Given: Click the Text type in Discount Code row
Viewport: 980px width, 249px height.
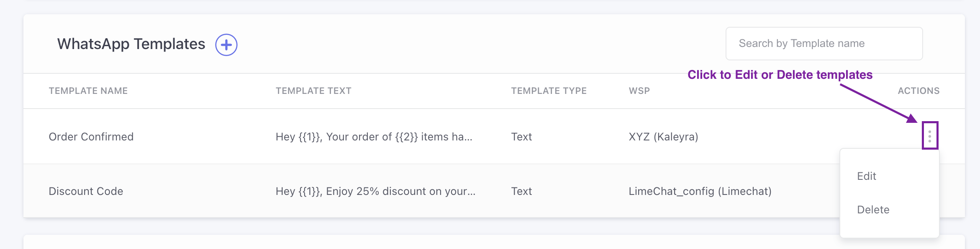Looking at the screenshot, I should (x=521, y=191).
